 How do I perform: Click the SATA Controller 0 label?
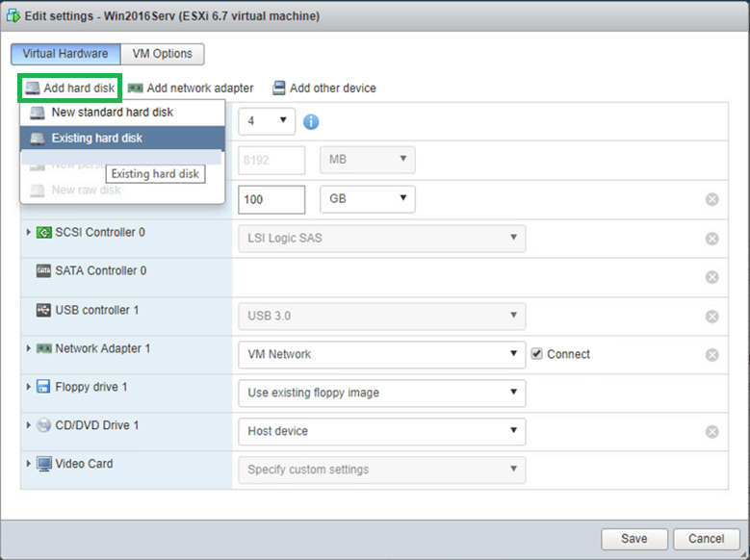pyautogui.click(x=101, y=270)
